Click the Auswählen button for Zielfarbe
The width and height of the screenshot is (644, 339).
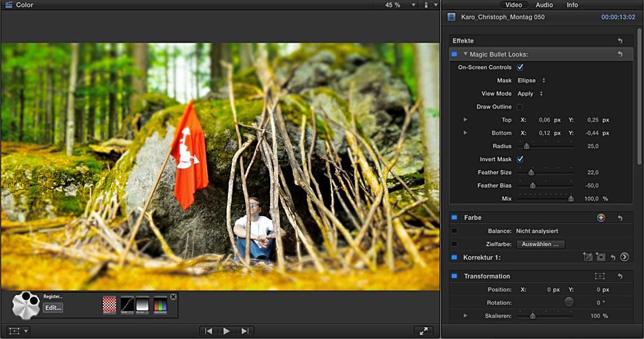pos(540,244)
